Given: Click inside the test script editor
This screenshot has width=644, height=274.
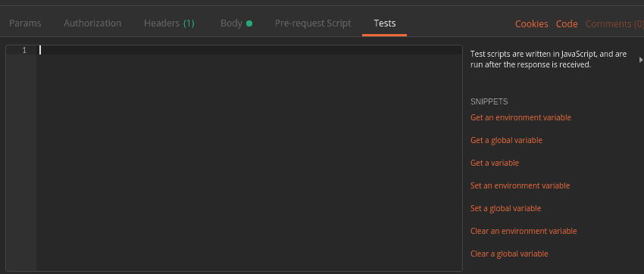Looking at the screenshot, I should (x=249, y=158).
